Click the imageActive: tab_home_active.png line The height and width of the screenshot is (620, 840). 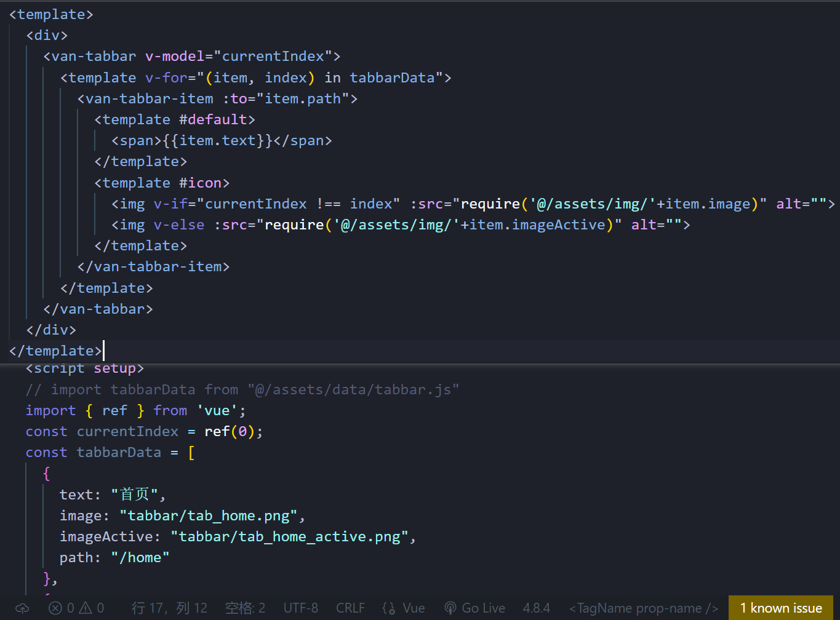pos(238,536)
